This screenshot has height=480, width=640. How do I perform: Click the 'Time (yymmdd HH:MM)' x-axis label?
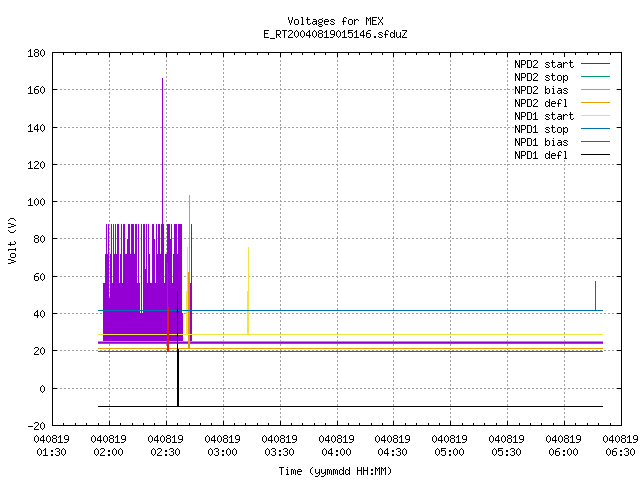click(335, 471)
